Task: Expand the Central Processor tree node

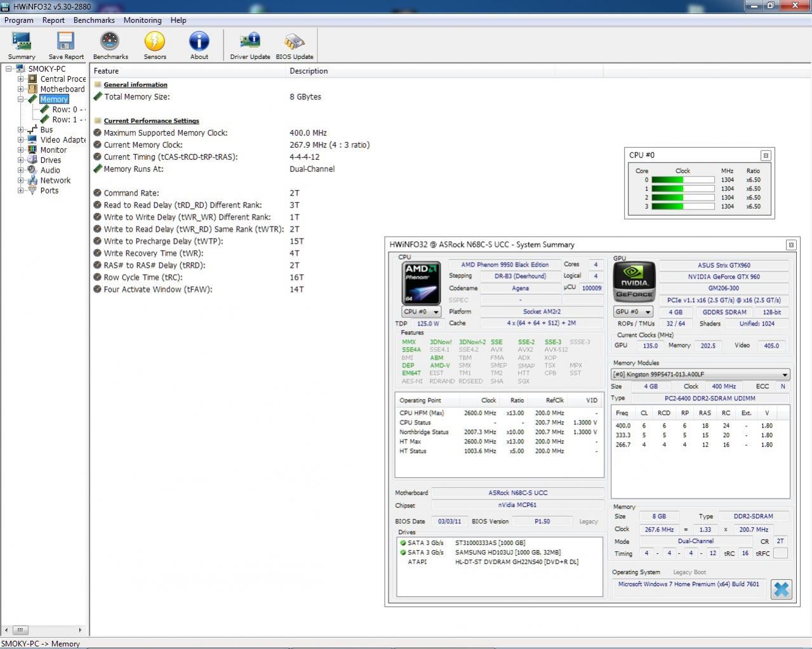Action: tap(20, 79)
